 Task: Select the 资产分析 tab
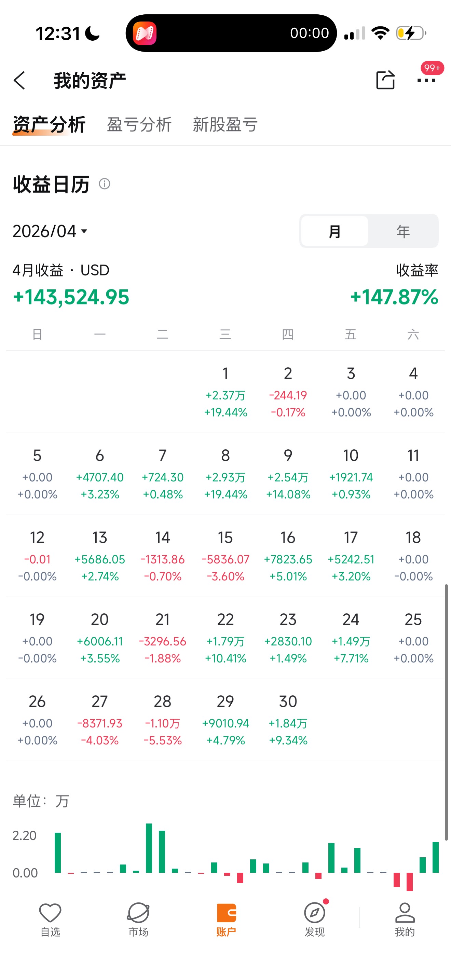coord(49,124)
